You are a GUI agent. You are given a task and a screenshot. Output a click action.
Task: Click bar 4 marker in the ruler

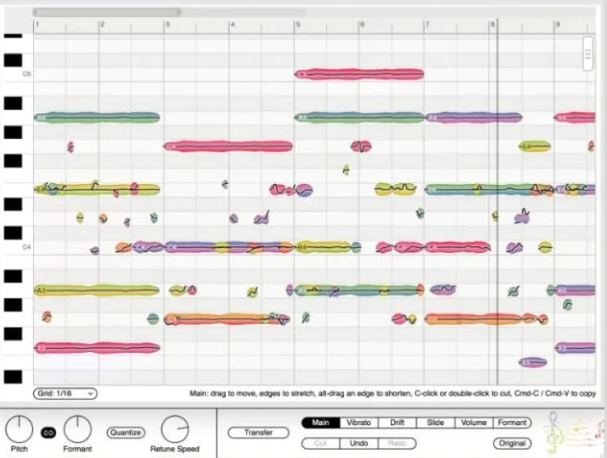(232, 24)
